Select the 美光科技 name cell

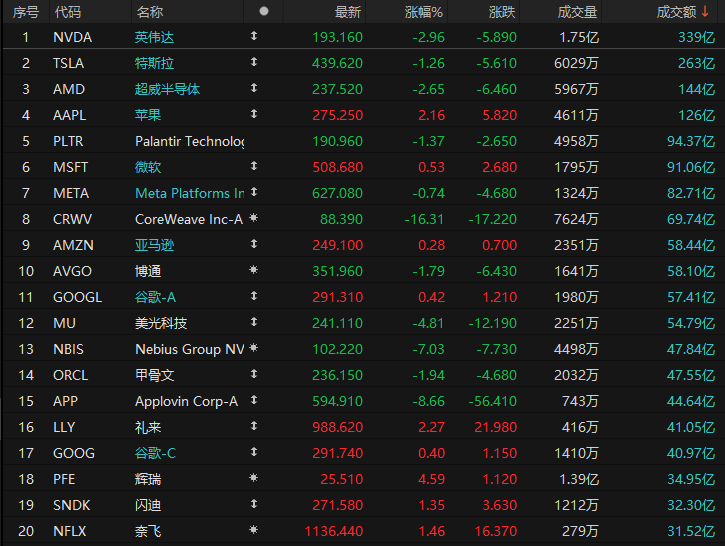pyautogui.click(x=161, y=323)
